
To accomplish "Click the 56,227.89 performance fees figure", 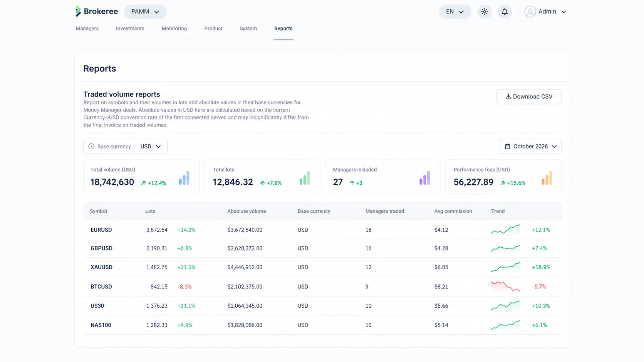I will [473, 182].
